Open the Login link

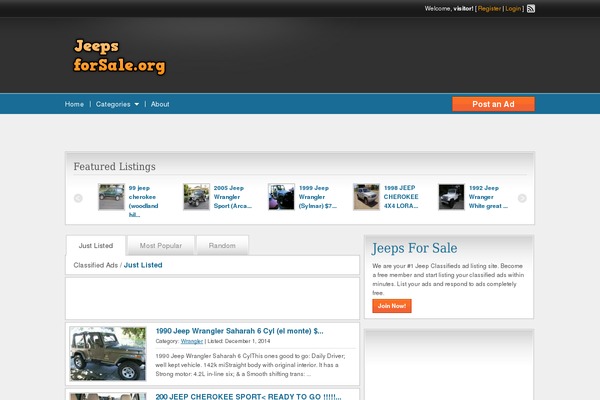[x=513, y=8]
